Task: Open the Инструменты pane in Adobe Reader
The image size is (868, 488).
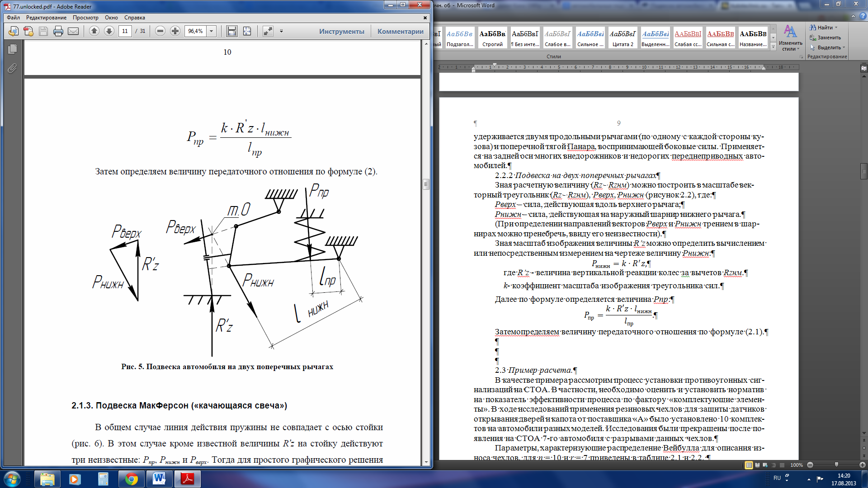Action: coord(341,31)
